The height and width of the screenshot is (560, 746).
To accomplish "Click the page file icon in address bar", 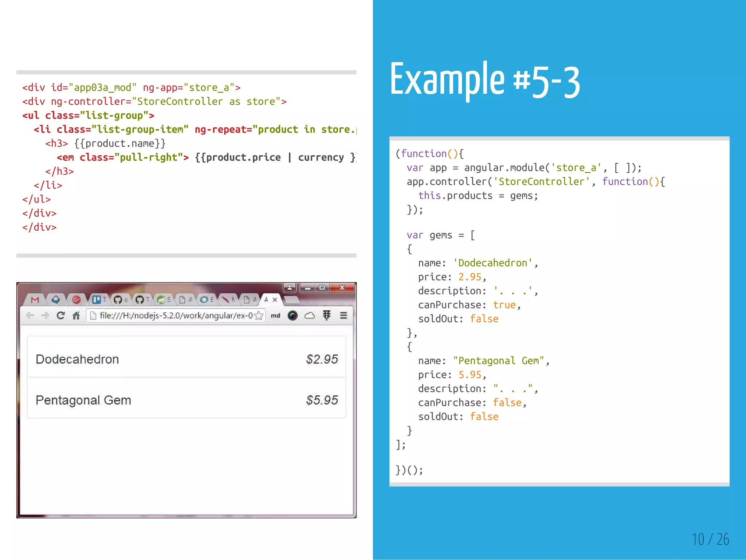I will [93, 316].
